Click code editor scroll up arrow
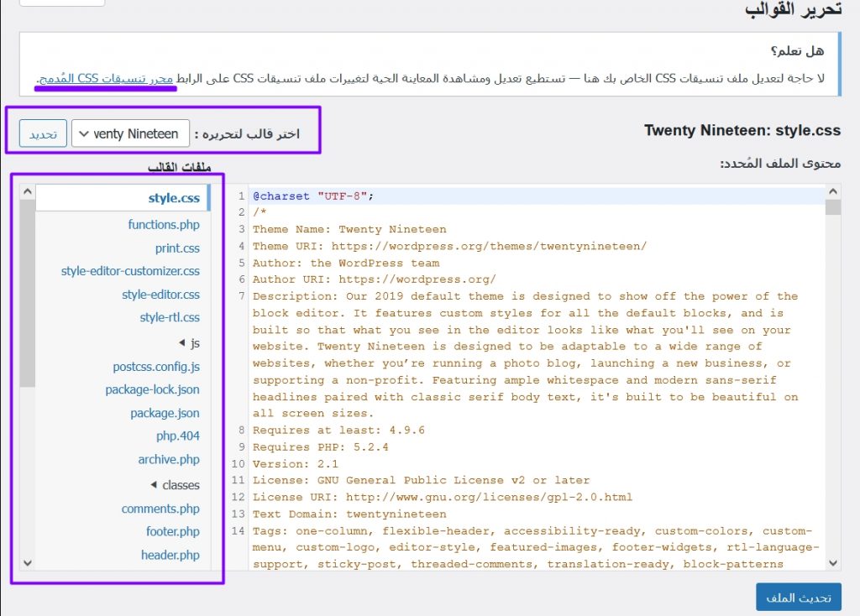 pyautogui.click(x=832, y=191)
